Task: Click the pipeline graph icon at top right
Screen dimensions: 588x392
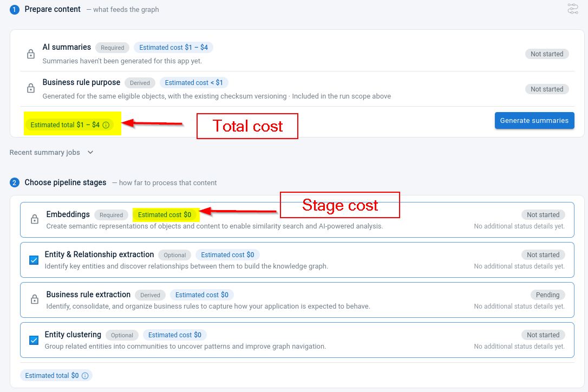Action: pos(573,9)
